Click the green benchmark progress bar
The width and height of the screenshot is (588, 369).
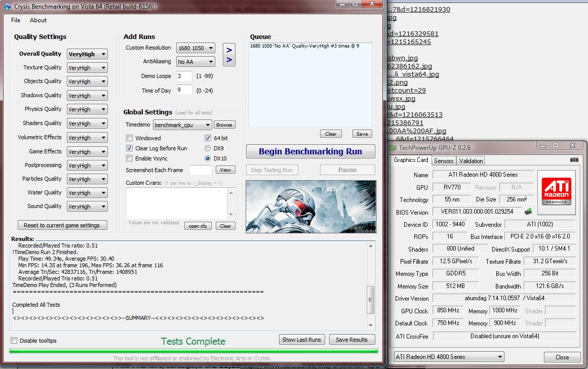(x=193, y=351)
